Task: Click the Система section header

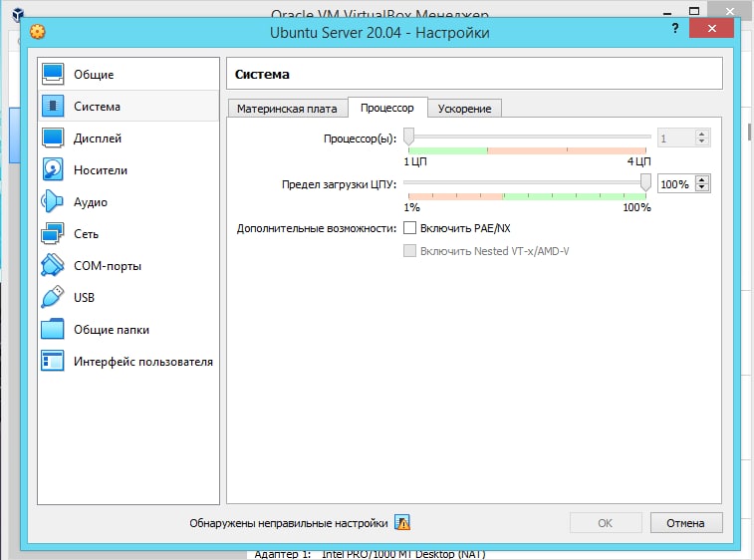Action: (x=262, y=74)
